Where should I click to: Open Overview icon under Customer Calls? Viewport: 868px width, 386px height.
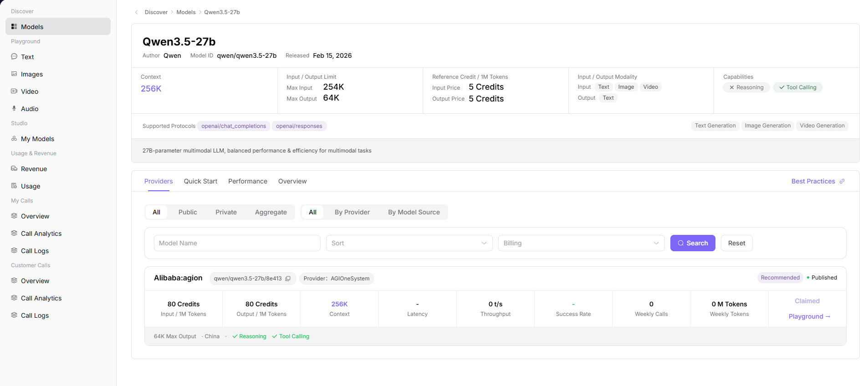[x=14, y=280]
